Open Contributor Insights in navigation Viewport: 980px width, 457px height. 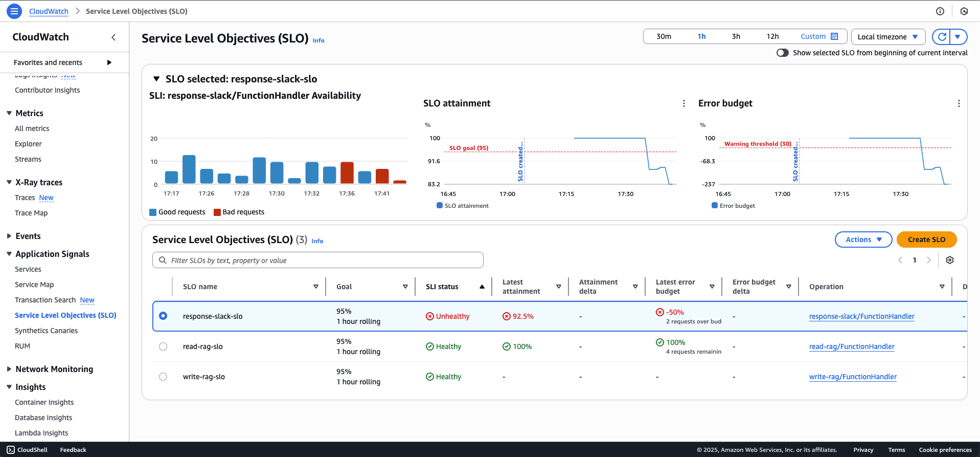47,90
